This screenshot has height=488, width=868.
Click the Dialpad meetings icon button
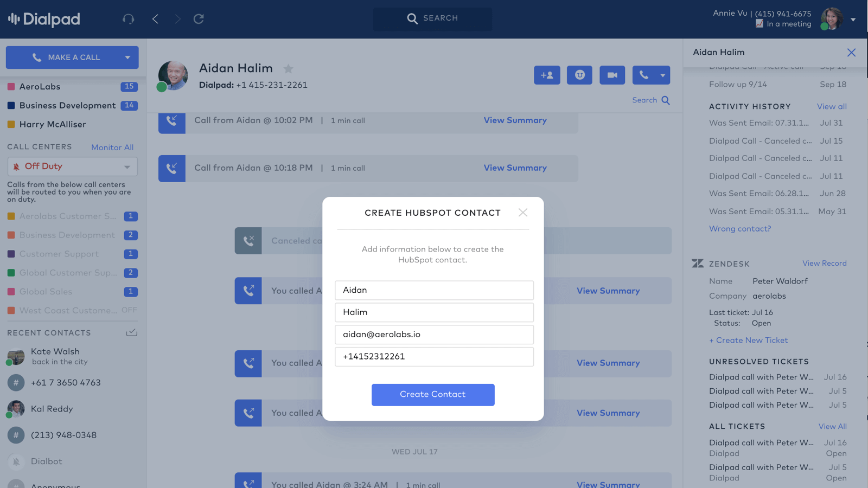(x=579, y=75)
